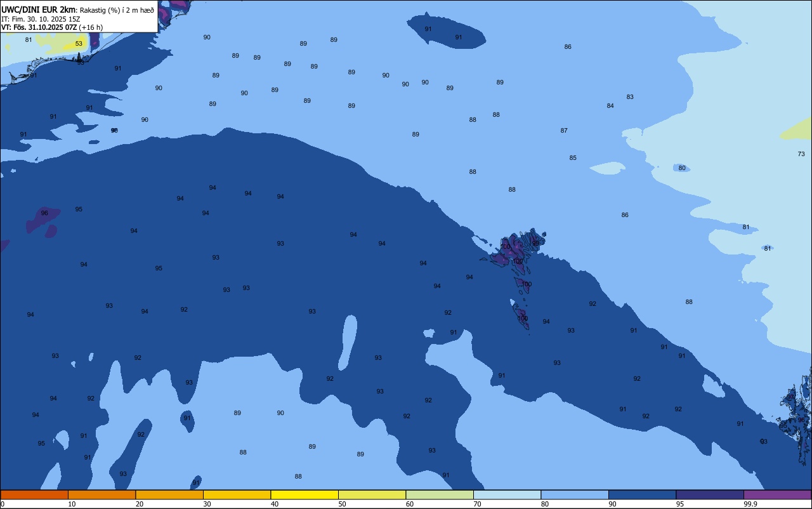Click the "VT: Fös. 31.10.2025 07Z" valid time
This screenshot has height=509, width=812.
click(39, 27)
